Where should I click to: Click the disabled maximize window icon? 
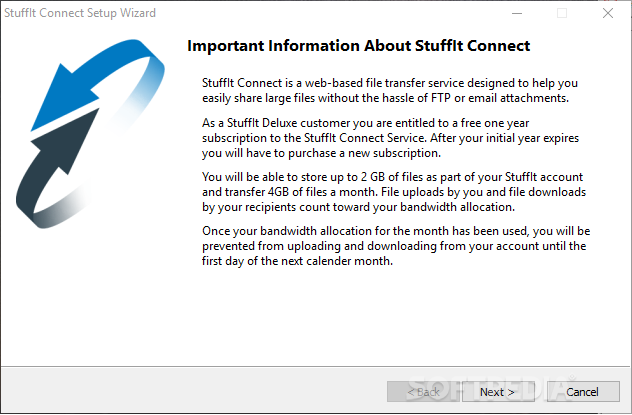[562, 13]
